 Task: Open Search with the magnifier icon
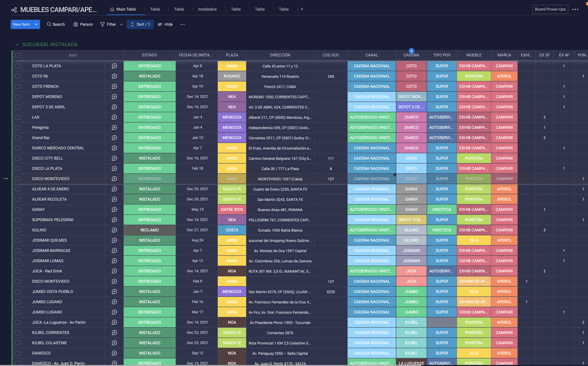tap(49, 24)
